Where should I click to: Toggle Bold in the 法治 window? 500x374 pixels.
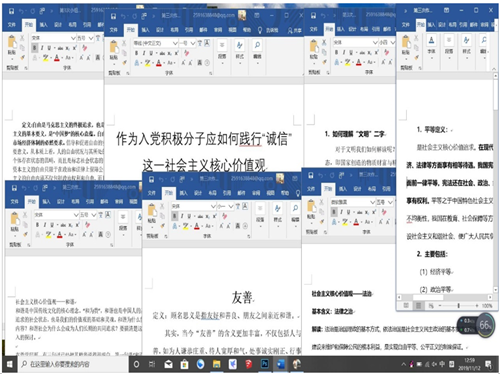[x=334, y=212]
